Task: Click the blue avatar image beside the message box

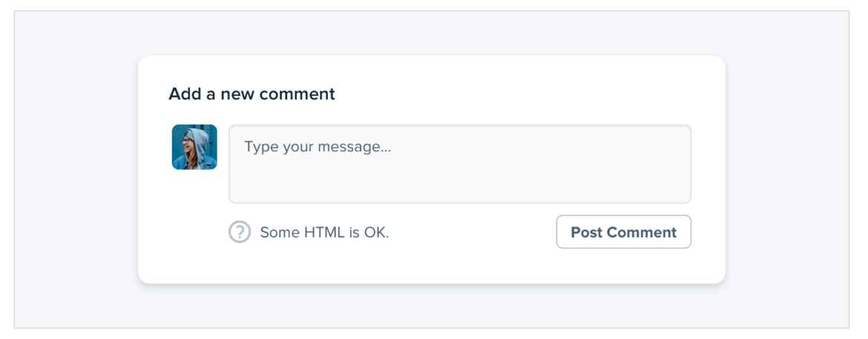Action: [x=194, y=147]
